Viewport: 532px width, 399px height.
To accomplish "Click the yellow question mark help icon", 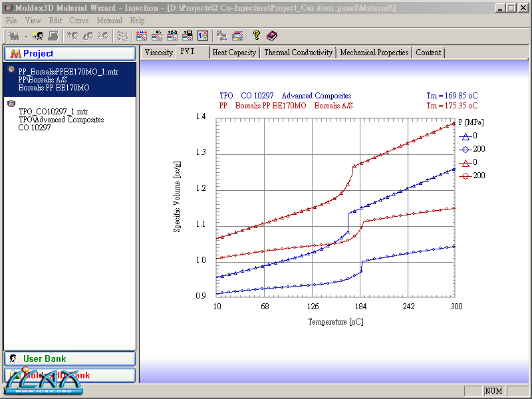I will click(x=257, y=36).
